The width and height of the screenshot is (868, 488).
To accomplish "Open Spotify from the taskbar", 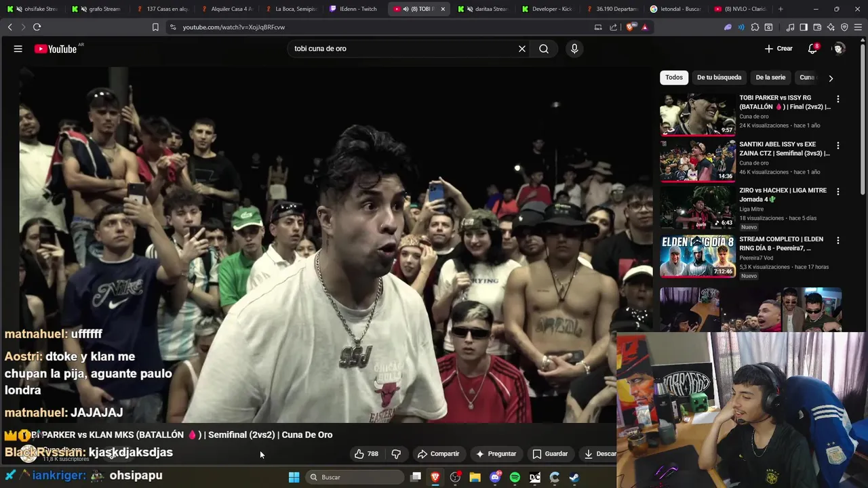I will click(515, 477).
